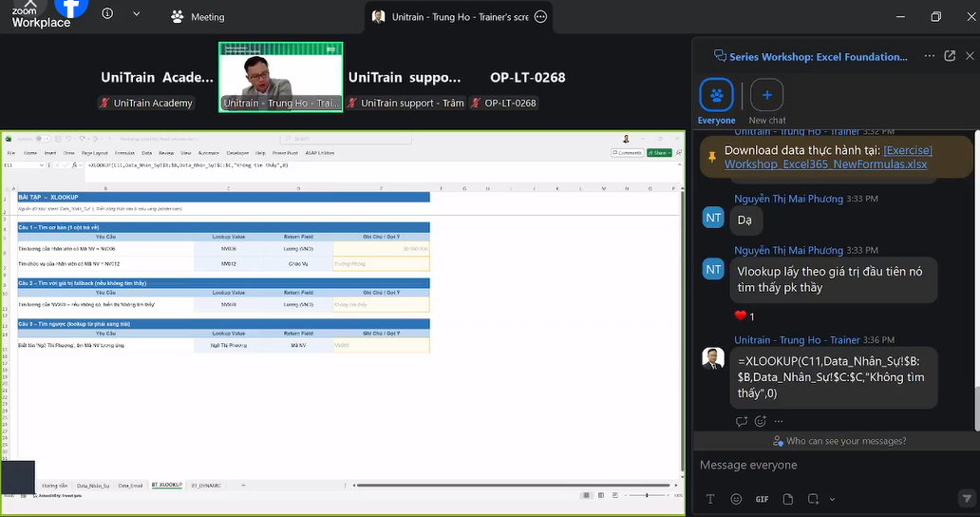Click 'Who can see your messages?'

(x=839, y=441)
